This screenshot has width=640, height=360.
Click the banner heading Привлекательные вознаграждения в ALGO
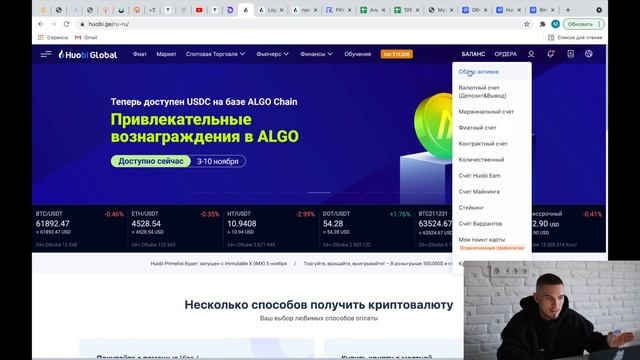204,128
